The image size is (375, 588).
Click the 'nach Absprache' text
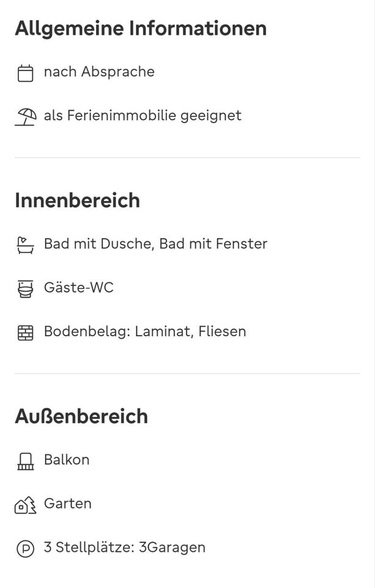(99, 72)
